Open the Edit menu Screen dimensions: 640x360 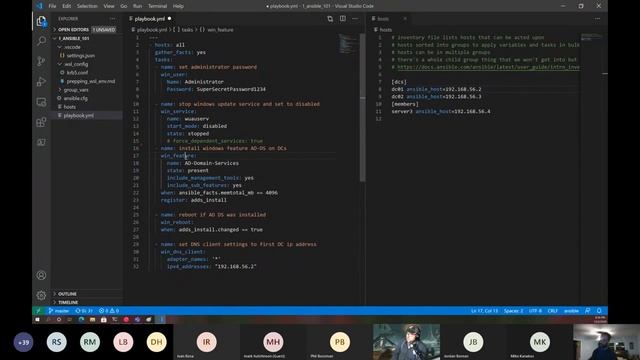[67, 6]
